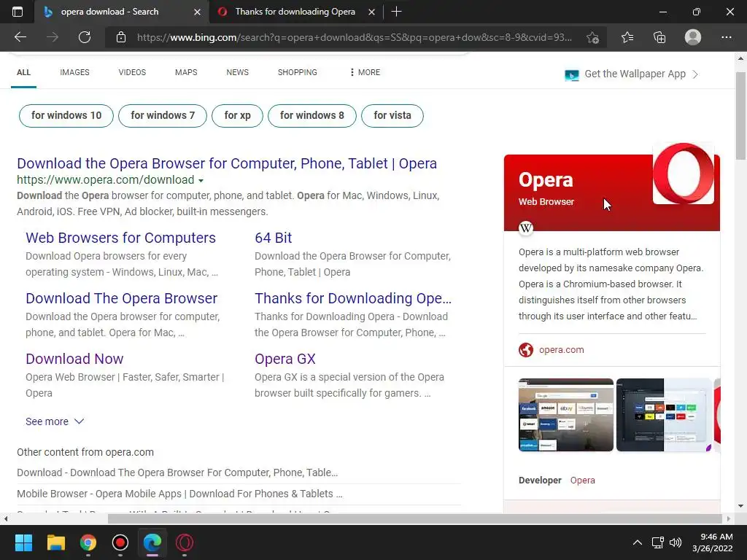Open clock and date in taskbar
This screenshot has height=560, width=747.
712,542
